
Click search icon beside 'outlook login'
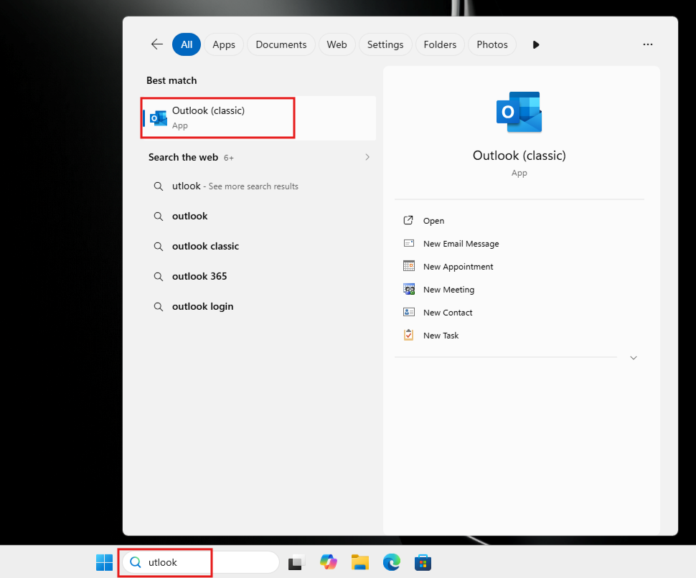click(x=158, y=307)
